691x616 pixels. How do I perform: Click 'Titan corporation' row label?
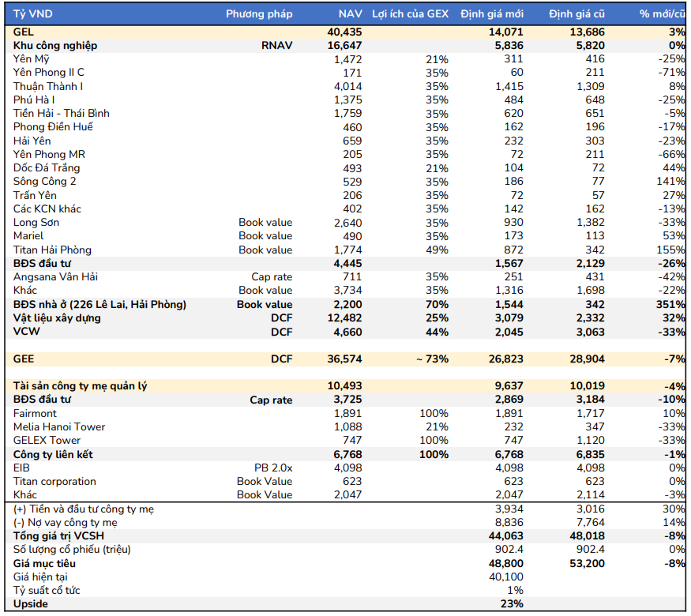pos(54,482)
